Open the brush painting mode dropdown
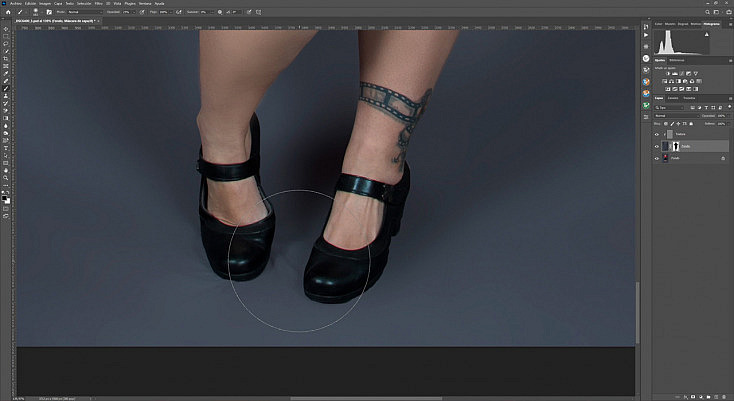 (x=85, y=12)
